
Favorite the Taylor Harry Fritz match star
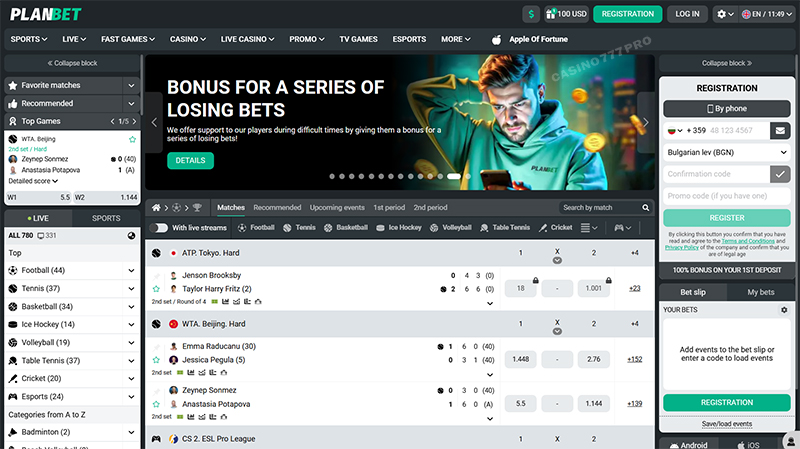click(x=156, y=289)
